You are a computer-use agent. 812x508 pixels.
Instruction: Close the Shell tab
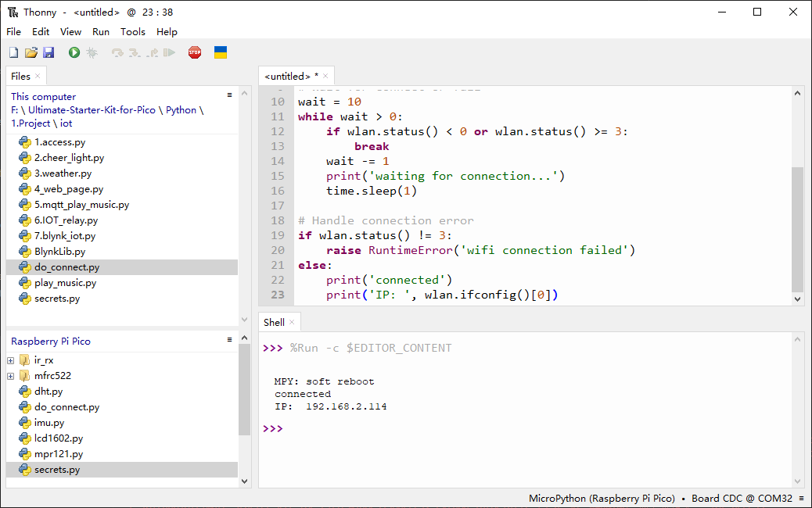(292, 322)
